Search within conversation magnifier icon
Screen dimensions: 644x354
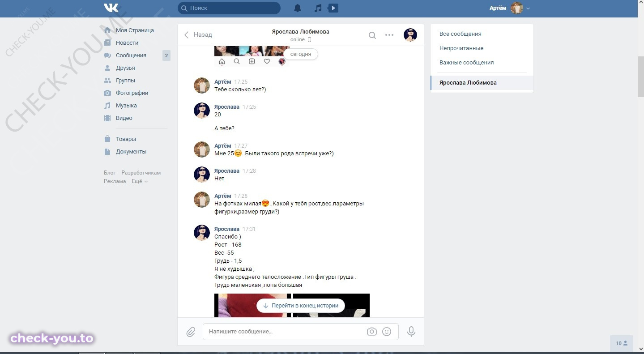coord(372,35)
